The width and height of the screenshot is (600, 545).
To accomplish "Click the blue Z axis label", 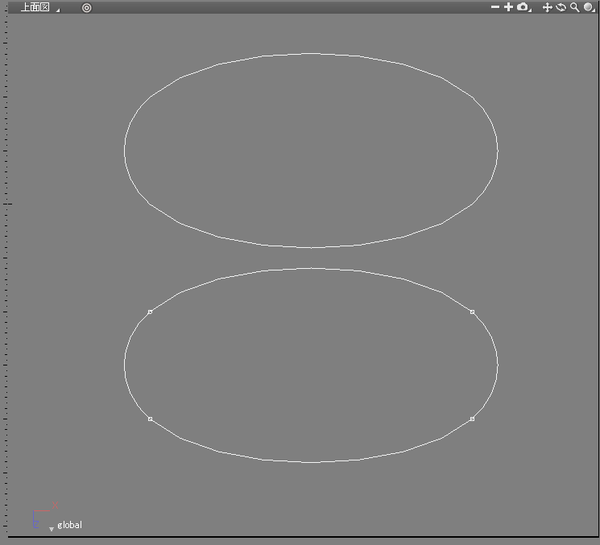I will tap(35, 524).
